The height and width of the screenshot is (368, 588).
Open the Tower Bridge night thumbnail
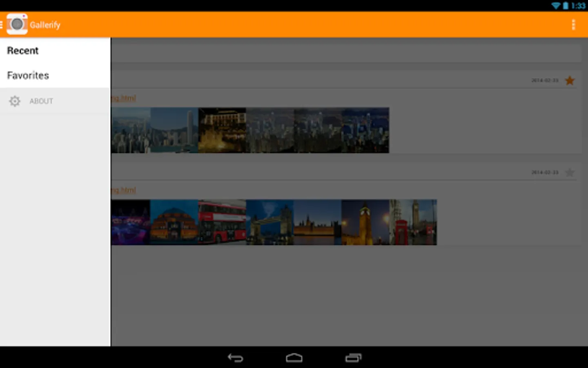(x=270, y=222)
